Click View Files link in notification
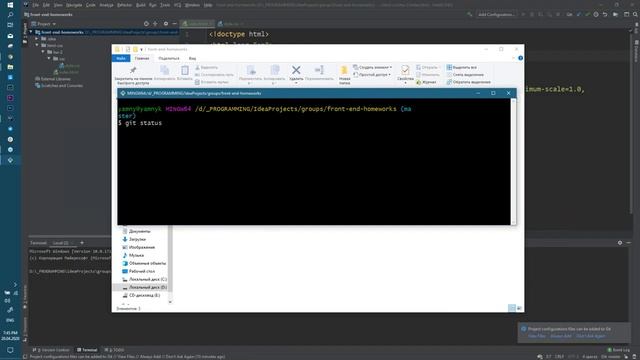640x360 pixels. pos(537,336)
